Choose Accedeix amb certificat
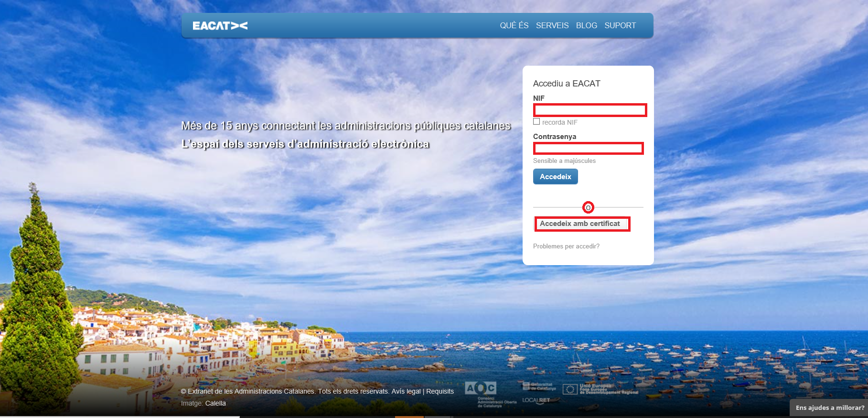The width and height of the screenshot is (868, 418). (x=581, y=224)
